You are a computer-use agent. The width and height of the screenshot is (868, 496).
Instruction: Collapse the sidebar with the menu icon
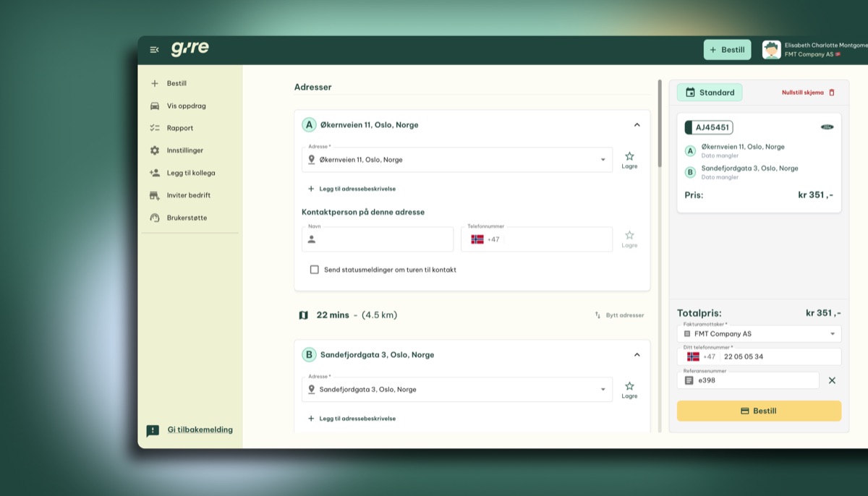point(154,50)
